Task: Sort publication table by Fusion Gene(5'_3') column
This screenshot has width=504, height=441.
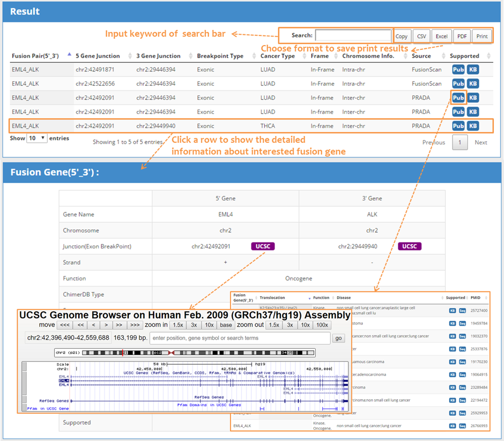Action: coord(244,298)
